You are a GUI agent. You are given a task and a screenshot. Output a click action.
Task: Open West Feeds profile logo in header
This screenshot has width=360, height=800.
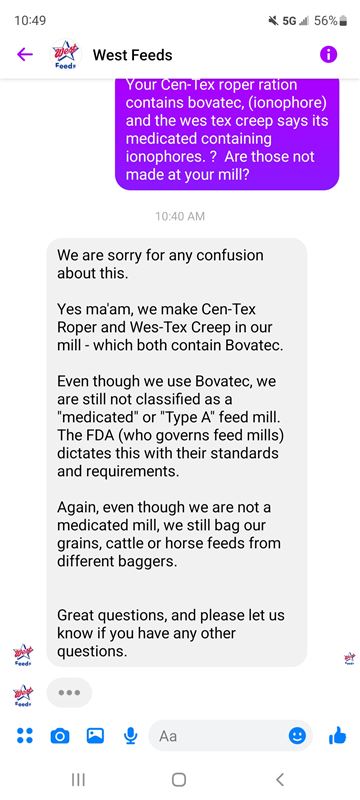66,56
